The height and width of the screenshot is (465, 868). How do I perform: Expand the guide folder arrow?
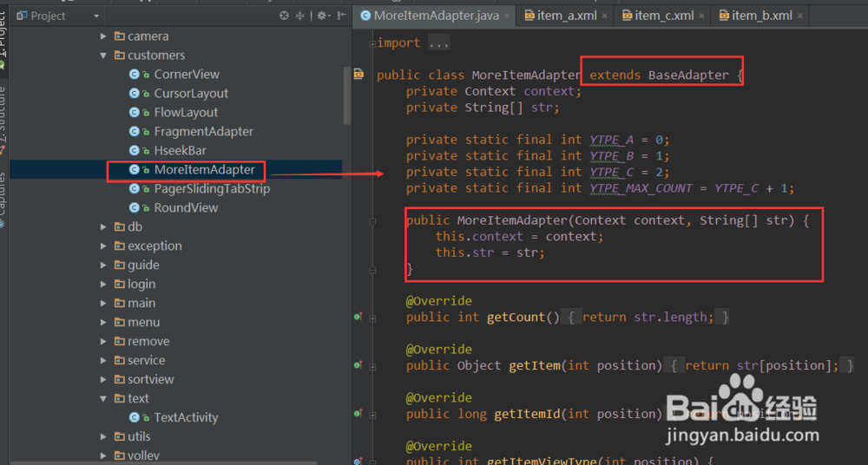click(103, 265)
